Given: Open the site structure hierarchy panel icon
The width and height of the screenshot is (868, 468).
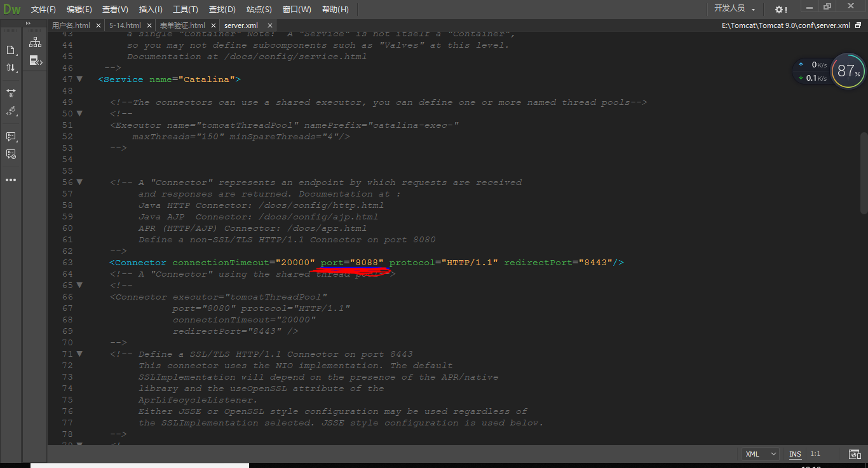Looking at the screenshot, I should 36,42.
